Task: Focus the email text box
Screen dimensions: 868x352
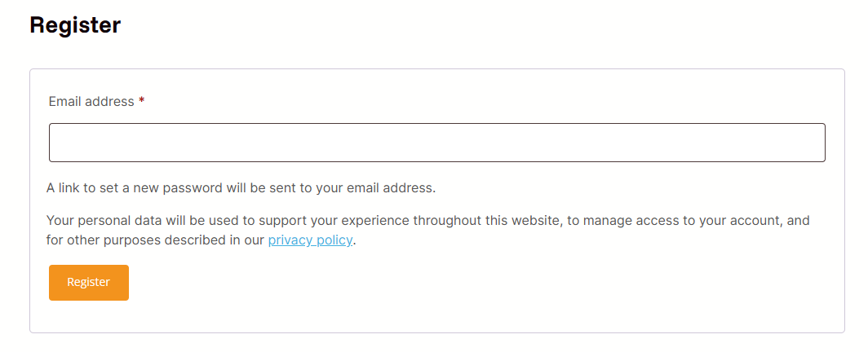Action: pyautogui.click(x=436, y=143)
